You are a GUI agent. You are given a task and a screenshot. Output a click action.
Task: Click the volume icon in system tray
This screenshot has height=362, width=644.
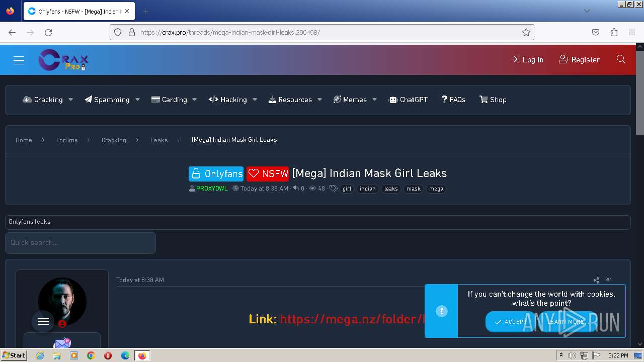(x=572, y=355)
